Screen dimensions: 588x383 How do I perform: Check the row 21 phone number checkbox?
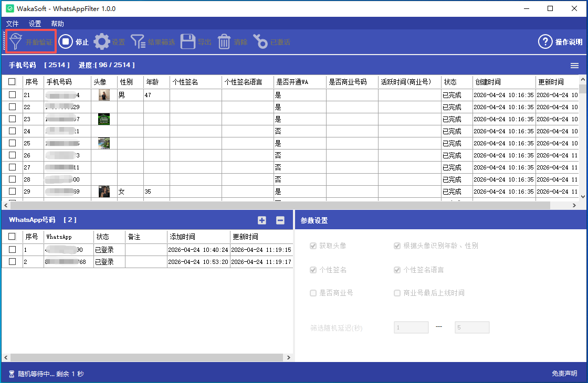coord(12,95)
